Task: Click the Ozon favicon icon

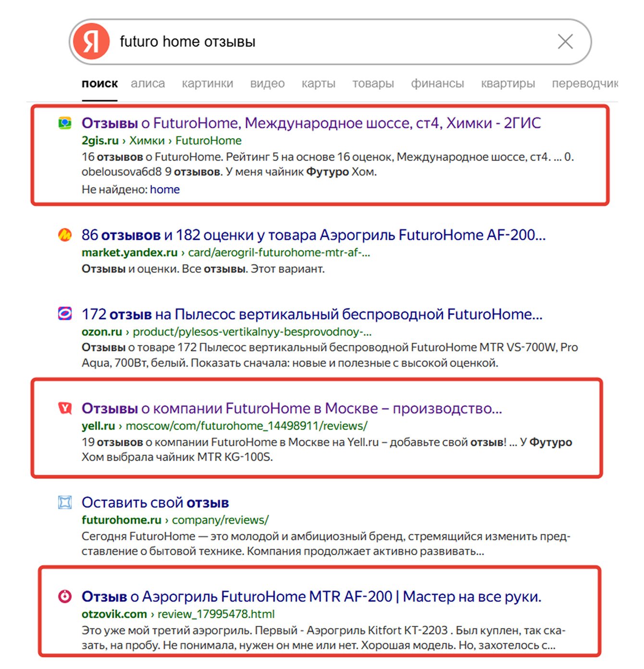Action: 65,314
